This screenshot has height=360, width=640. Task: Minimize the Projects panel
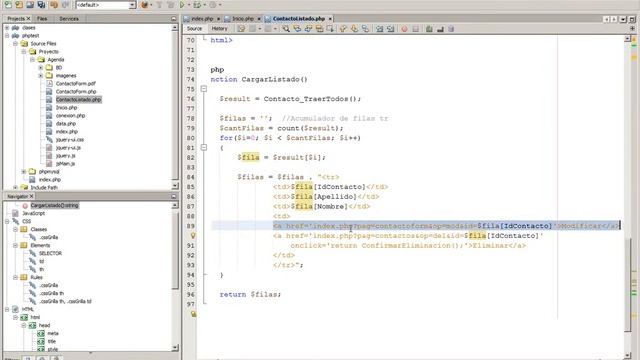pyautogui.click(x=173, y=18)
